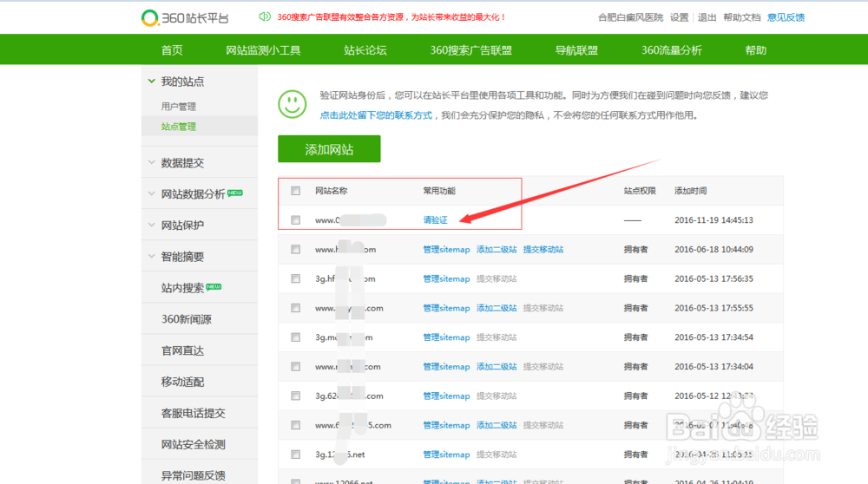The height and width of the screenshot is (484, 868).
Task: Open the 首页 nav tab
Action: click(172, 50)
